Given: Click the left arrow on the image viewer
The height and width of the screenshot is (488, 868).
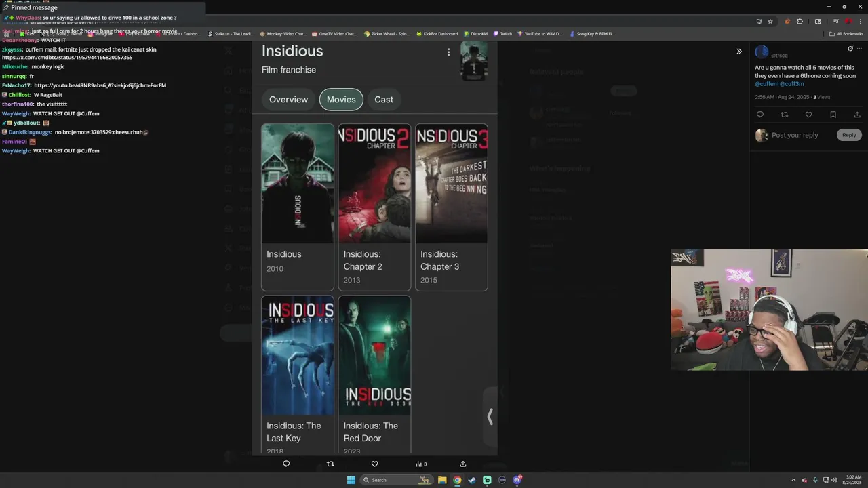Looking at the screenshot, I should click(490, 416).
